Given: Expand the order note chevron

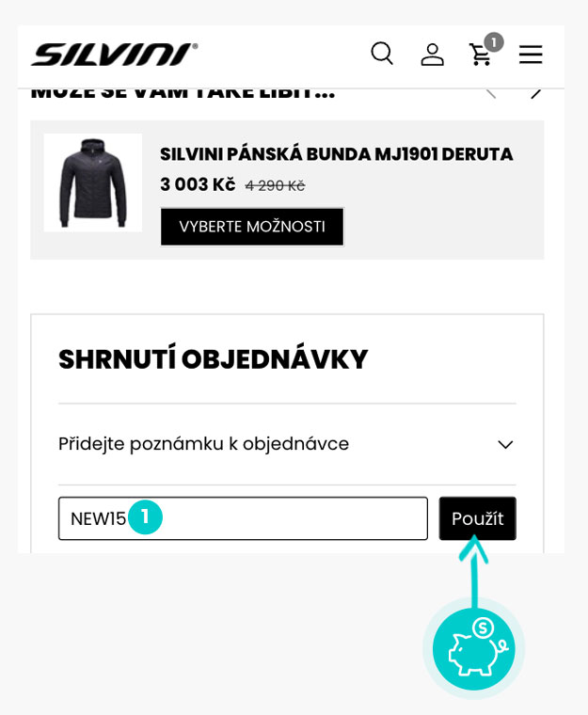Looking at the screenshot, I should point(505,444).
